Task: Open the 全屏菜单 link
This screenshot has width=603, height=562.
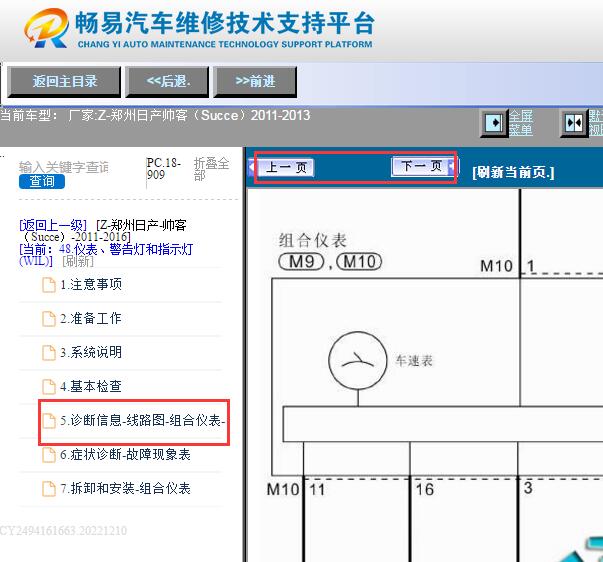Action: (521, 123)
